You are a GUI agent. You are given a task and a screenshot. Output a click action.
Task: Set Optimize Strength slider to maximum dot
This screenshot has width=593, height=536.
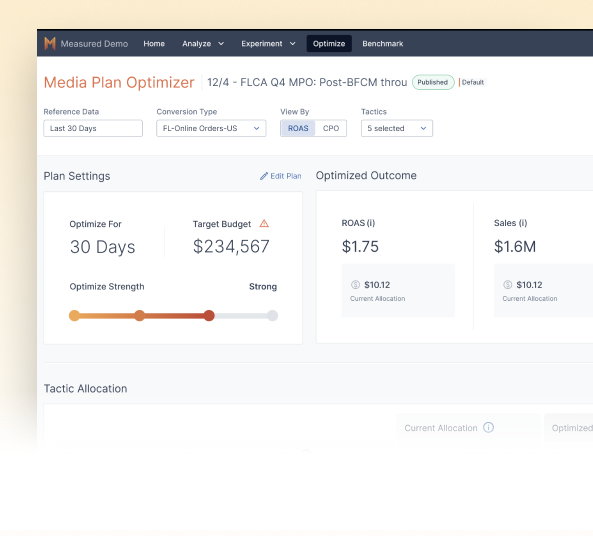(x=272, y=315)
